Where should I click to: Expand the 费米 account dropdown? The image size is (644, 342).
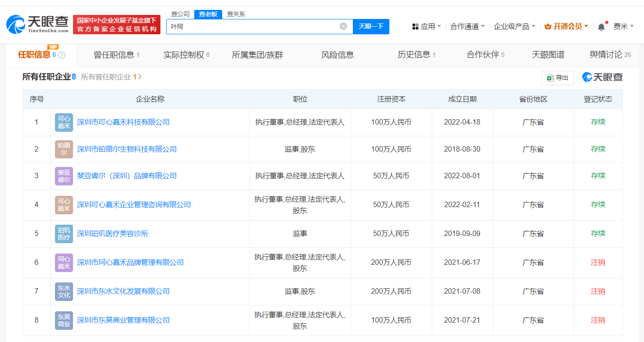pyautogui.click(x=623, y=26)
